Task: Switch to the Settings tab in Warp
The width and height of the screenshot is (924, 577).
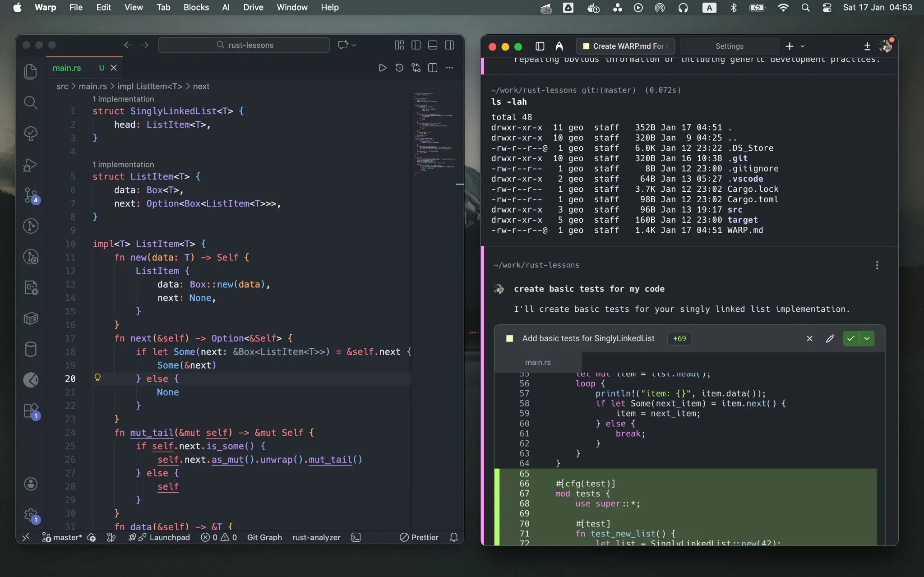Action: tap(729, 46)
